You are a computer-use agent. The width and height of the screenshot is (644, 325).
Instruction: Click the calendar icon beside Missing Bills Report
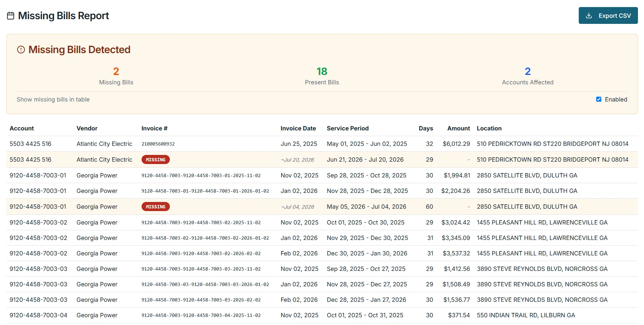point(11,16)
